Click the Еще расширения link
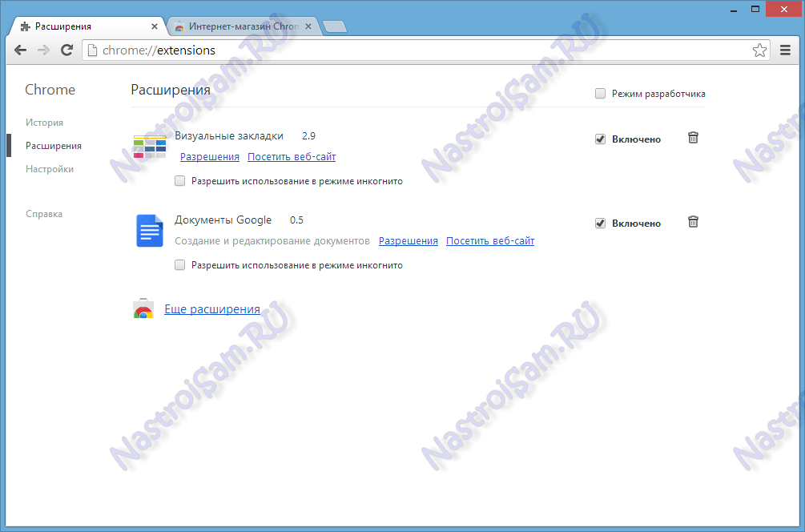The image size is (805, 532). pos(211,308)
